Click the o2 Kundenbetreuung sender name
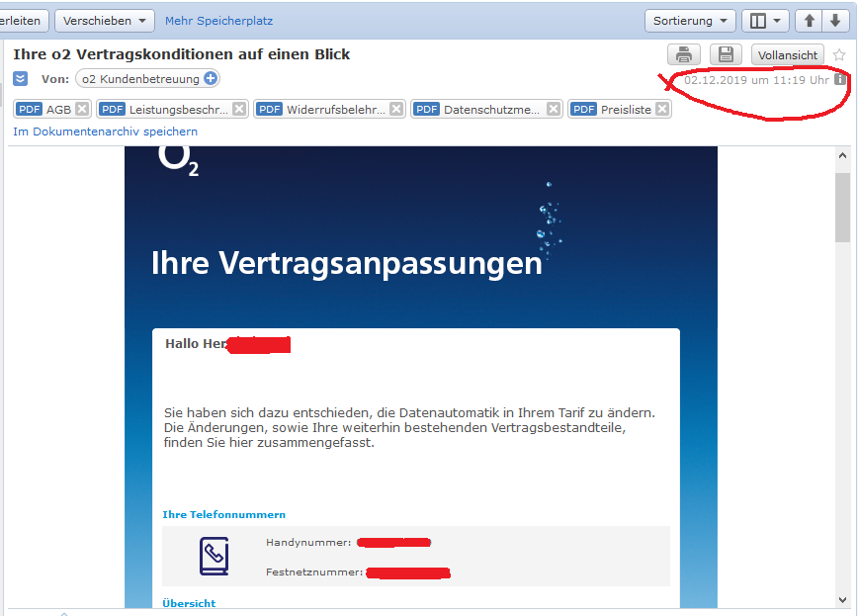Screen dimensions: 858x616 coord(140,79)
